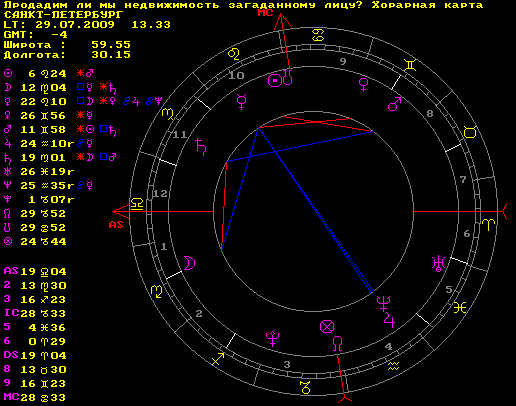Select the MC cusp row 28 Cancer 33
The image size is (516, 406).
35,397
